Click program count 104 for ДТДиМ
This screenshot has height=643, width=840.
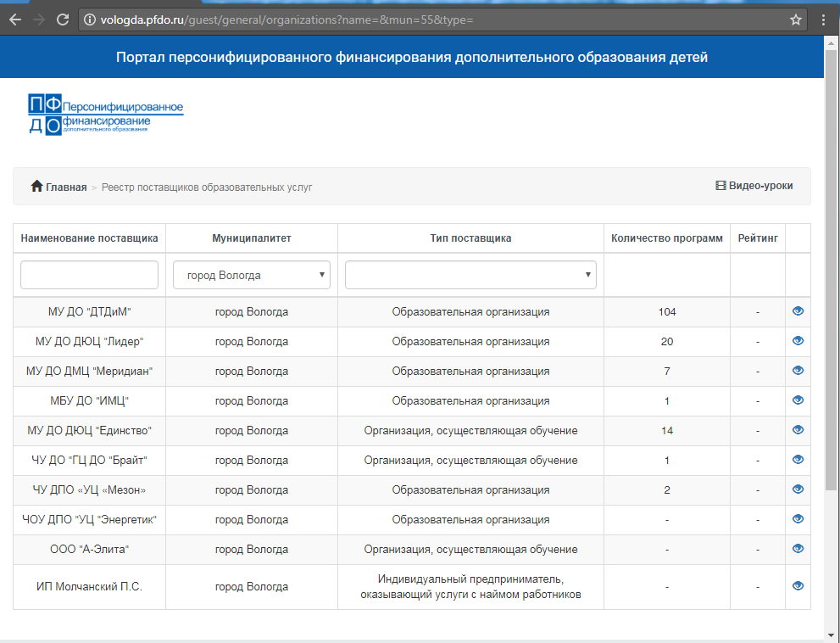667,311
